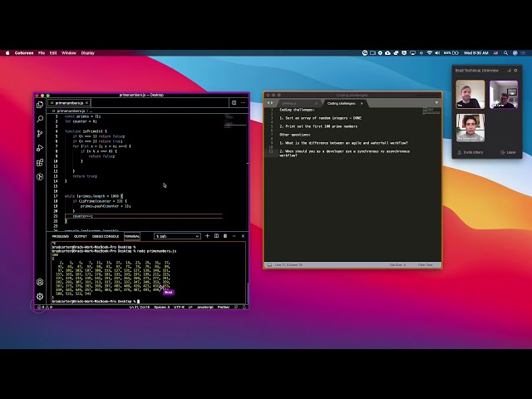Open Extensions view in VS Code
Screen dimensions: 532x399
(40, 163)
